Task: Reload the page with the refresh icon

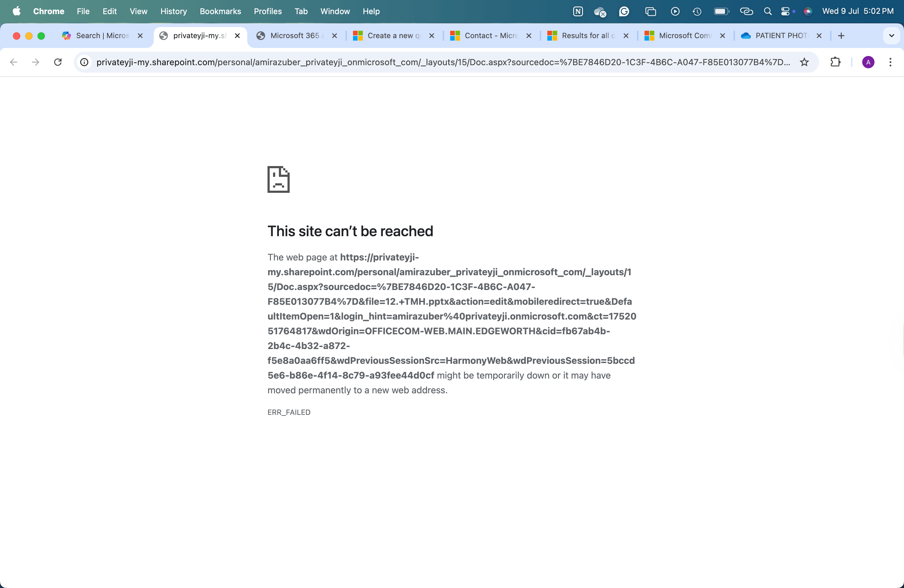Action: coord(58,62)
